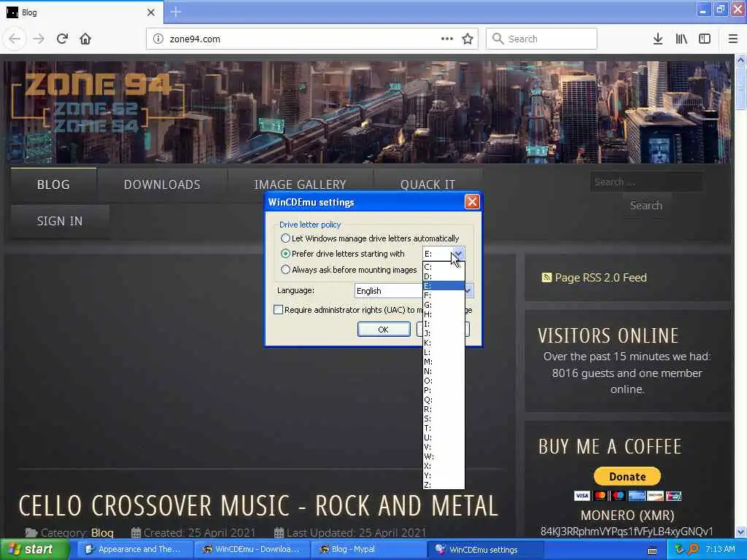This screenshot has width=747, height=560.
Task: Open the IMAGE GALLERY navigation tab
Action: click(300, 184)
